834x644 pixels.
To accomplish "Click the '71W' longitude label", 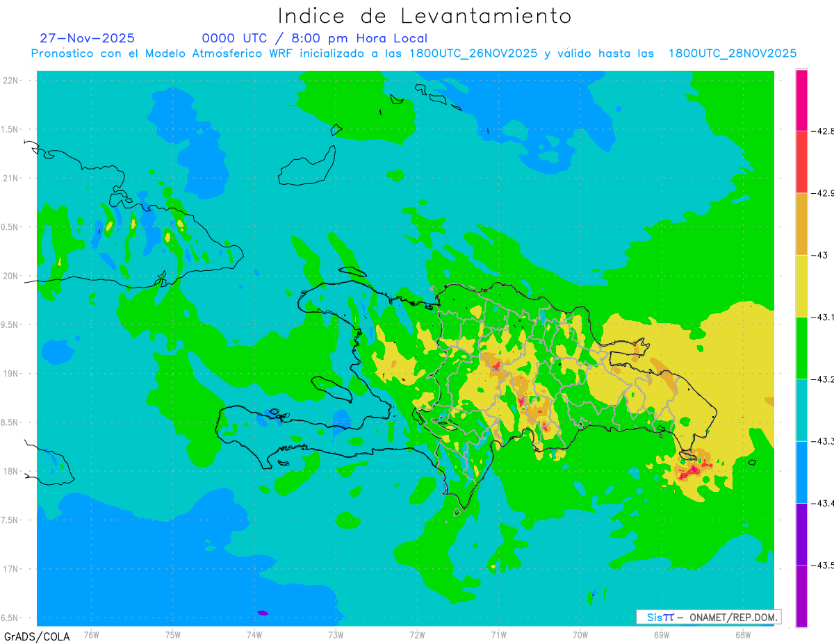I will (498, 635).
